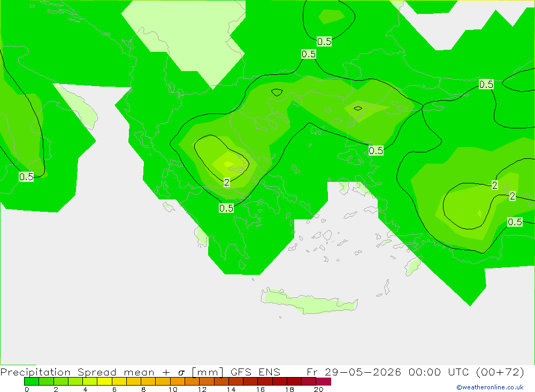Click legend tick label '4'
The image size is (535, 392).
(x=85, y=389)
